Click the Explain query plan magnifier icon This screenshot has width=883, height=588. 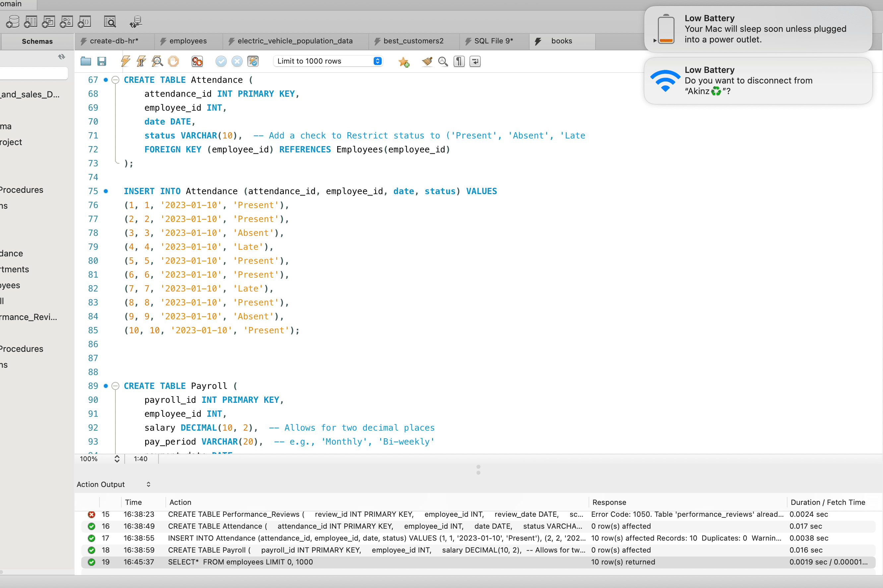tap(157, 61)
